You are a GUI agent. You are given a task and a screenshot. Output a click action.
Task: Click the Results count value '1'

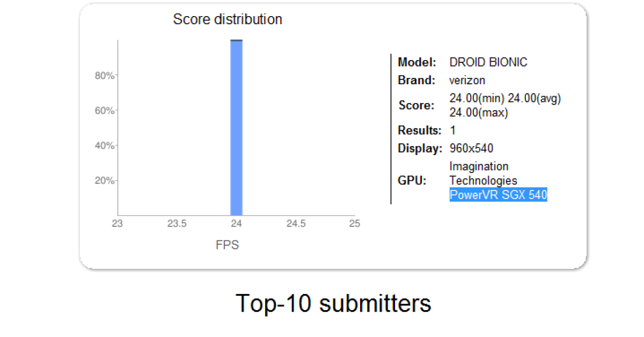coord(453,130)
